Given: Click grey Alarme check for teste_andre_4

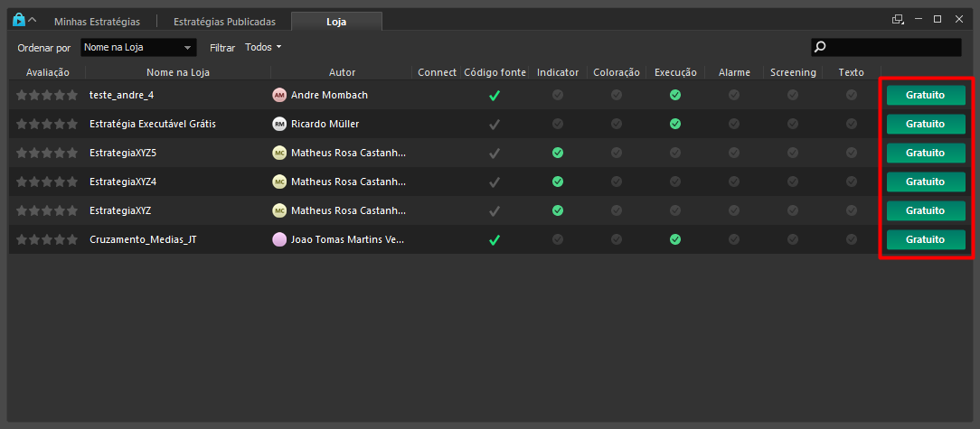Looking at the screenshot, I should tap(734, 95).
